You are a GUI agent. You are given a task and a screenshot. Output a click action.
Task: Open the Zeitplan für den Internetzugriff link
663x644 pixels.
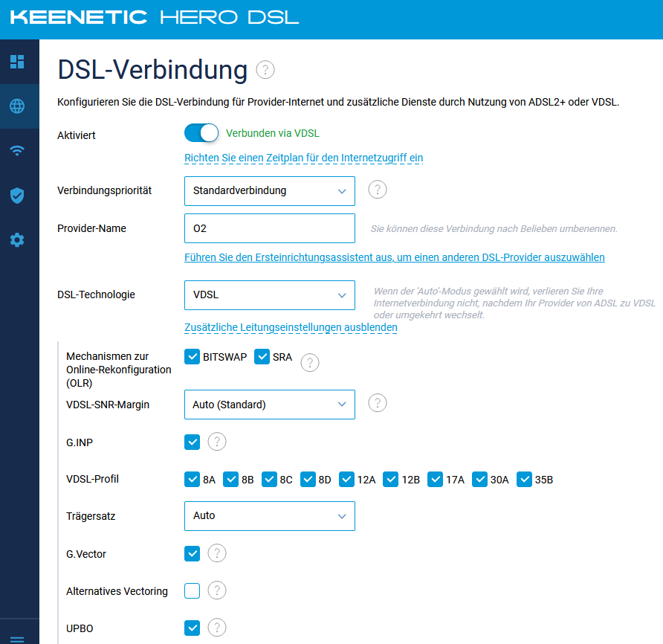pyautogui.click(x=303, y=158)
